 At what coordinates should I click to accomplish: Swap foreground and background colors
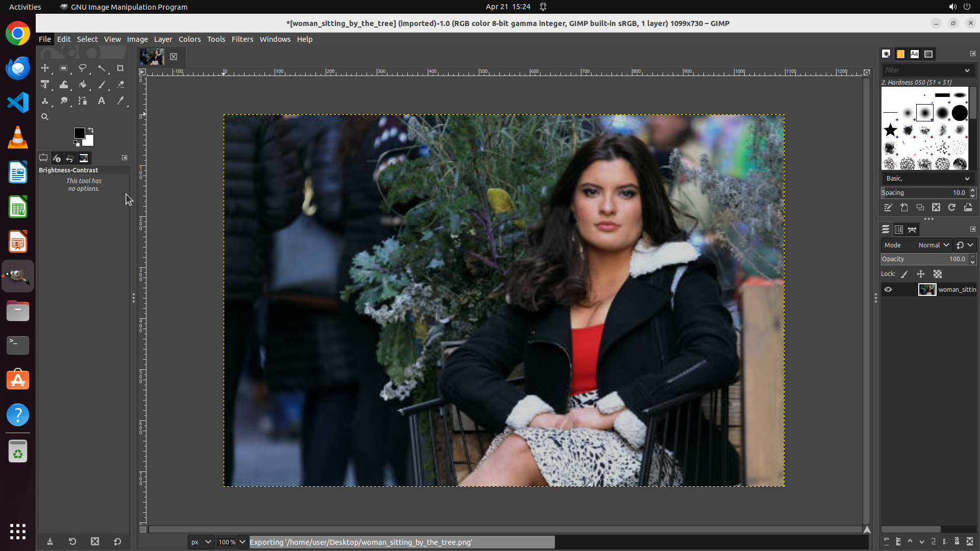point(91,130)
